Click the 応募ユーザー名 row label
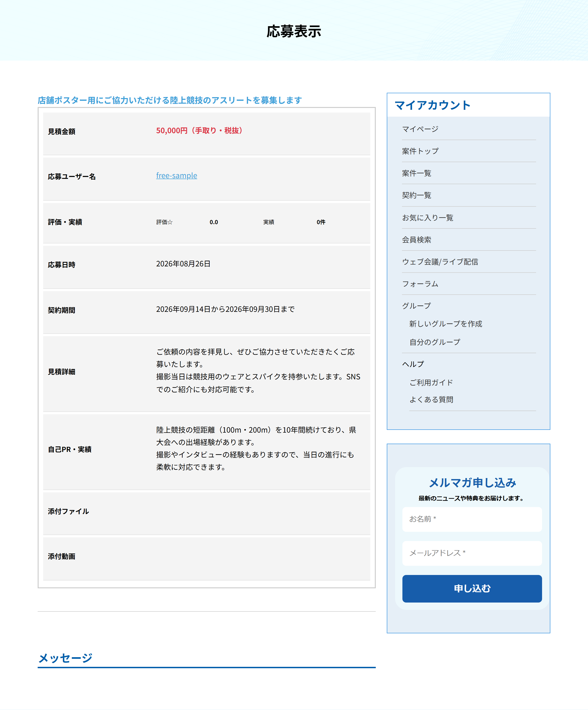Viewport: 588px width, 710px height. [72, 177]
